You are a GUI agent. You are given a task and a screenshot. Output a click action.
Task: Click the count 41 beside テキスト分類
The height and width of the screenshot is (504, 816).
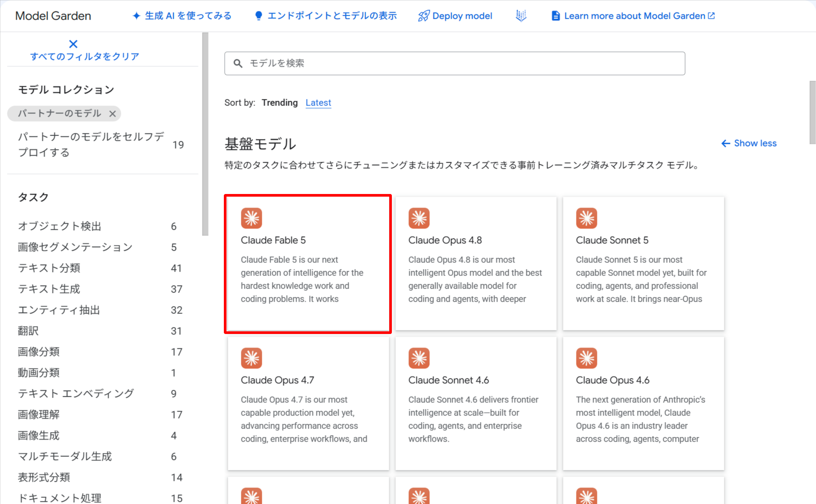point(176,269)
